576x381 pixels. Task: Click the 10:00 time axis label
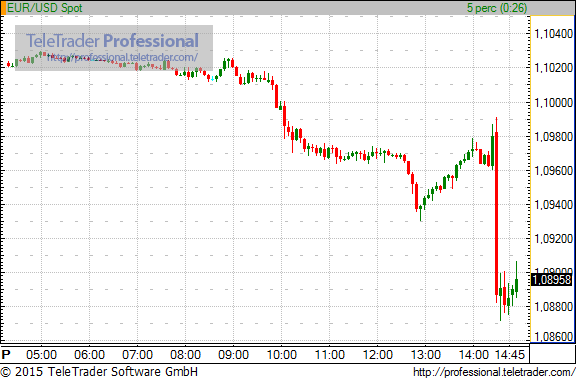pos(281,355)
